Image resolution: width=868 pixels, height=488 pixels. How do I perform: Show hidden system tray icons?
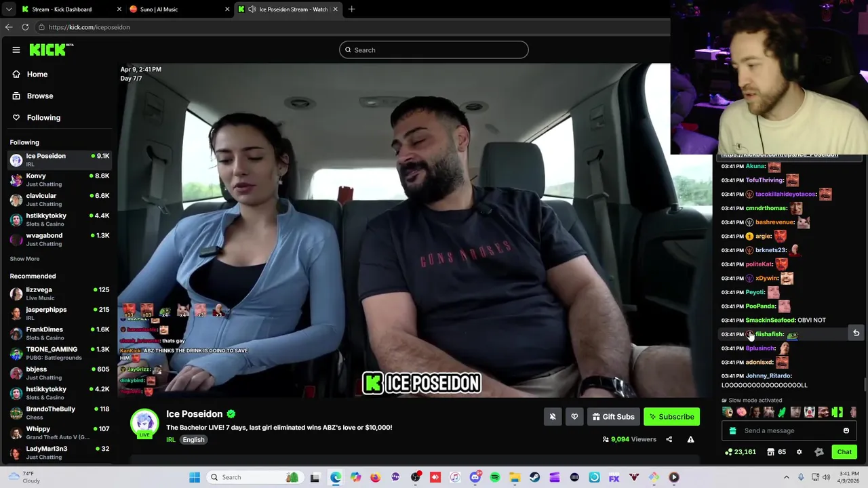pyautogui.click(x=787, y=477)
